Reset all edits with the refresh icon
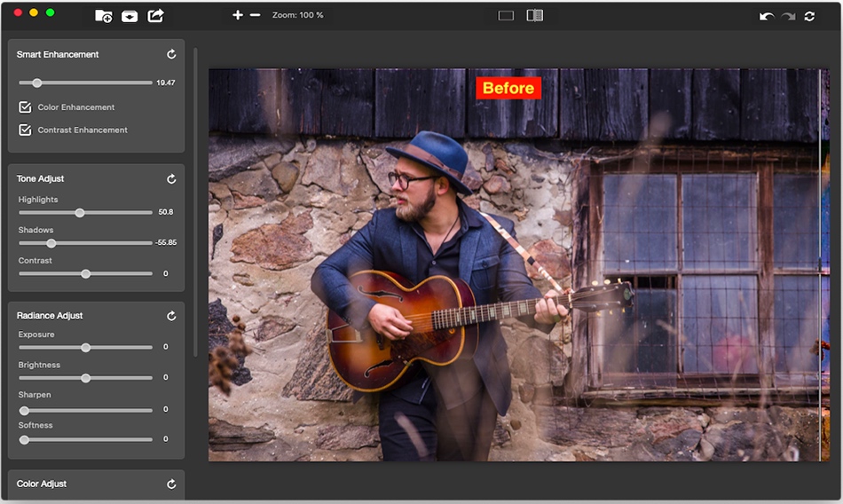Image resolution: width=843 pixels, height=504 pixels. pos(809,16)
